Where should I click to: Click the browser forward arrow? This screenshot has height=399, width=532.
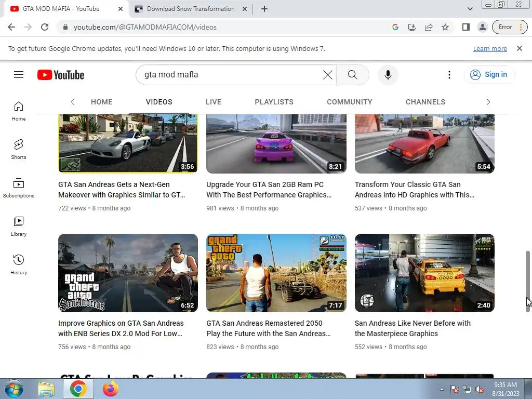pyautogui.click(x=28, y=27)
